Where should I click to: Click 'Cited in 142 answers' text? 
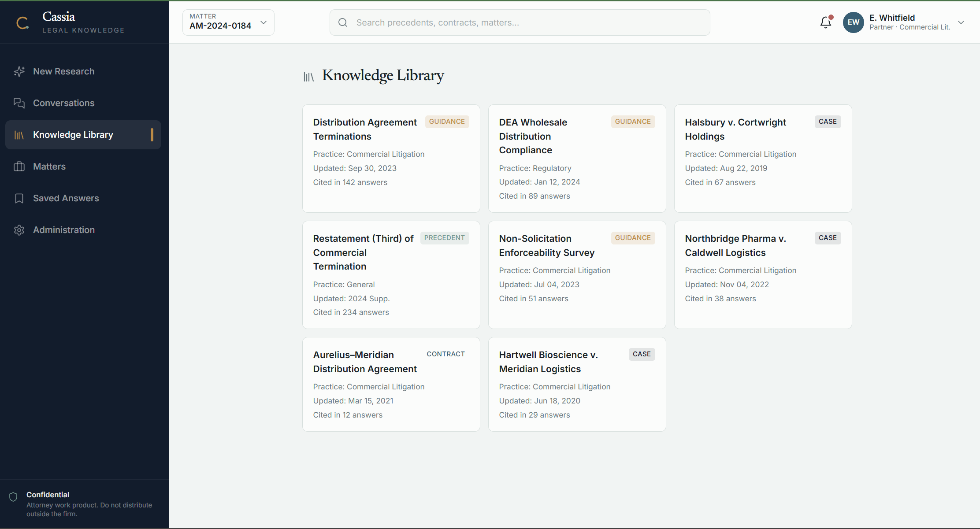tap(350, 182)
